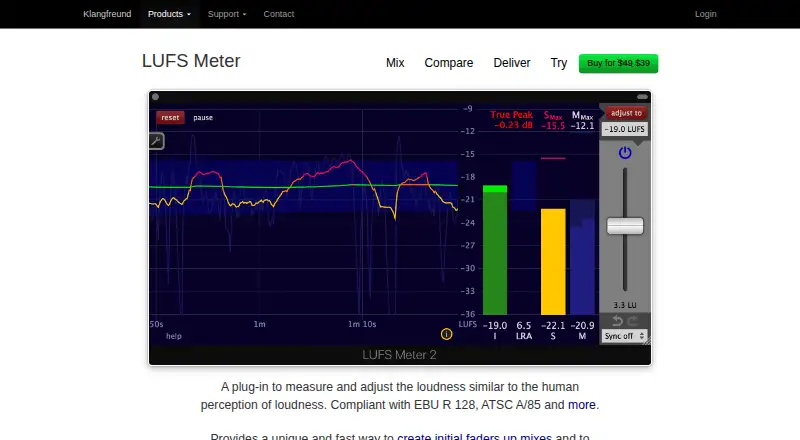800x440 pixels.
Task: Click the redo arrow in plug-in
Action: pyautogui.click(x=633, y=321)
